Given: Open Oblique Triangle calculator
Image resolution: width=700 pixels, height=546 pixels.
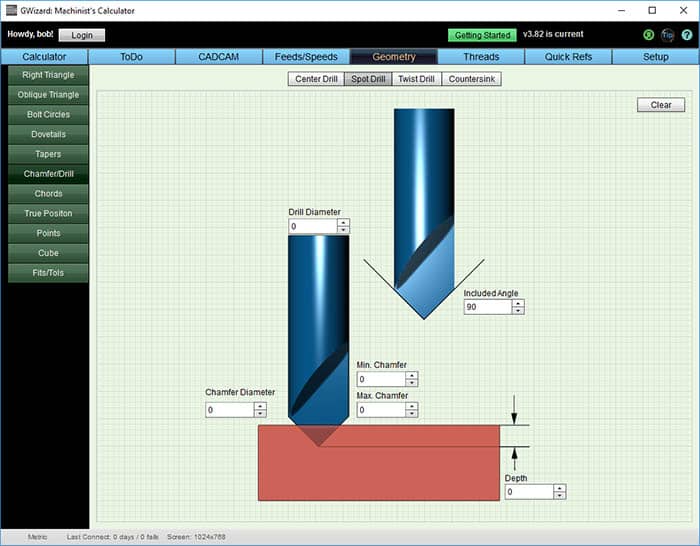Looking at the screenshot, I should (x=48, y=95).
